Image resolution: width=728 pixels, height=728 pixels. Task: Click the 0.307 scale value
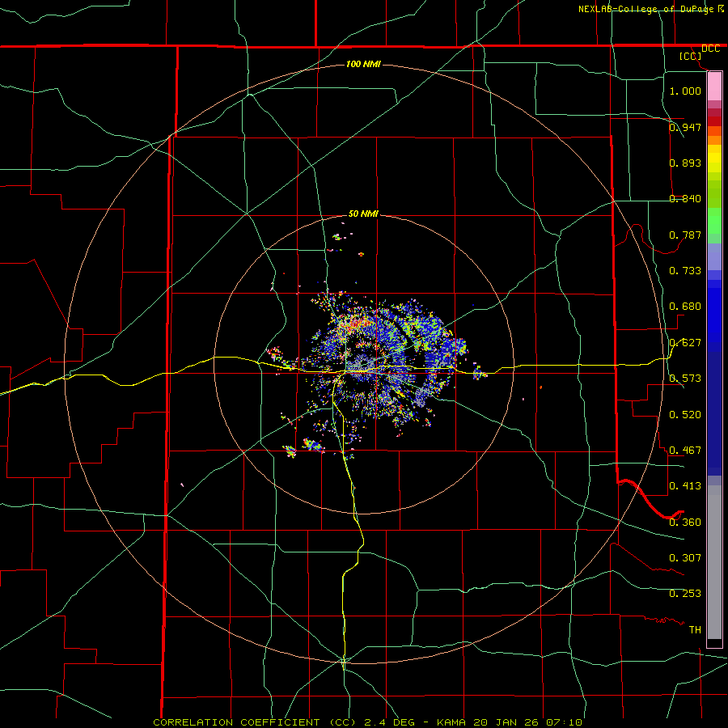pyautogui.click(x=685, y=557)
